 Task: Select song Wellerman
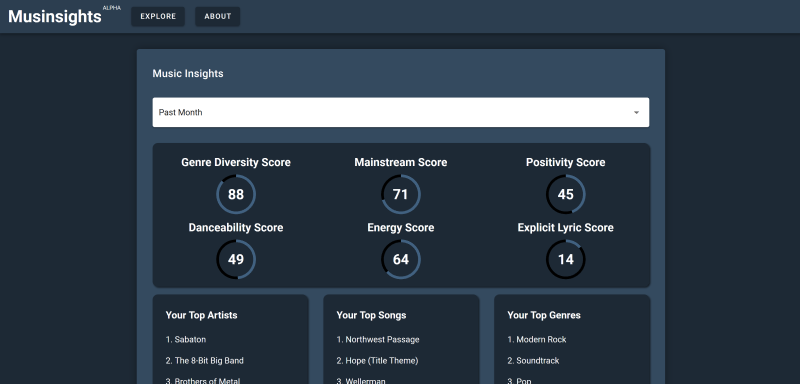(361, 381)
